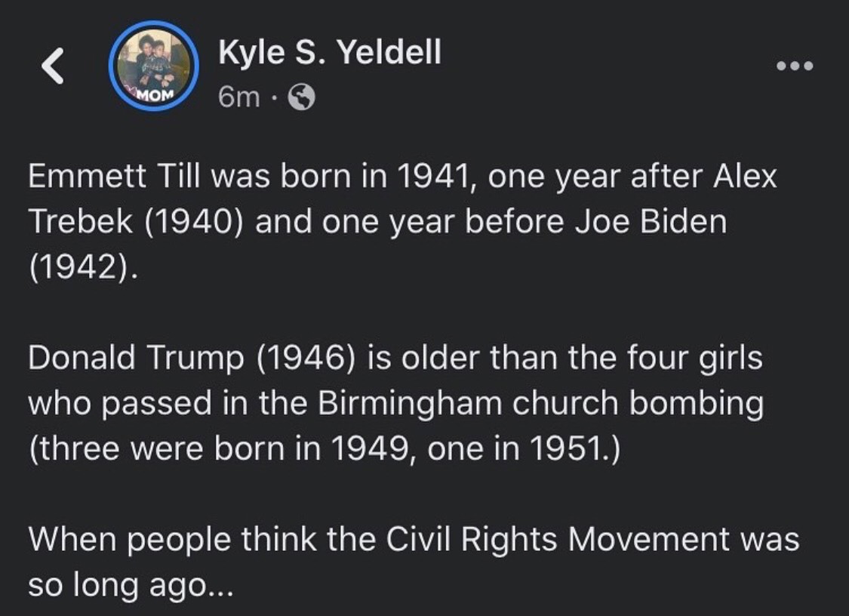Click the phrase Birmingham church bombing
849x616 pixels.
540,404
